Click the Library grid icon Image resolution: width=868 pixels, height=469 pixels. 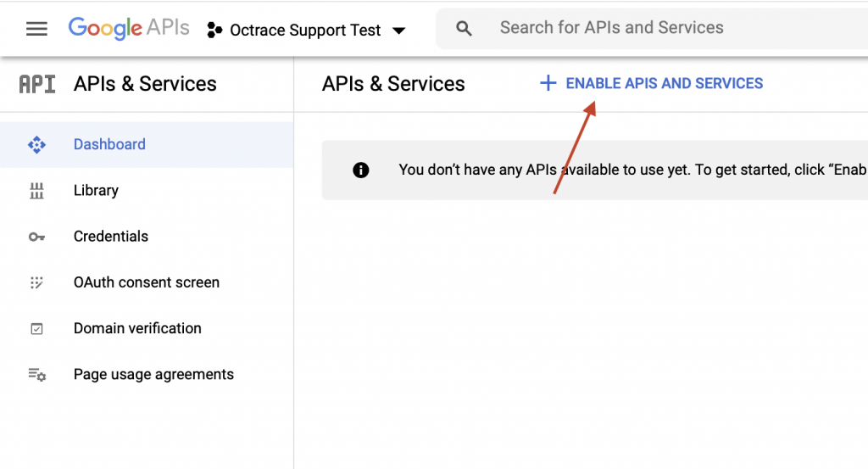click(36, 191)
